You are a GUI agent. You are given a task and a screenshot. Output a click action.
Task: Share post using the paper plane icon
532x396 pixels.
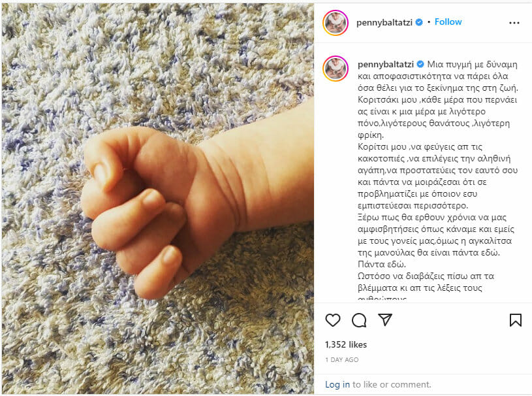click(x=385, y=320)
